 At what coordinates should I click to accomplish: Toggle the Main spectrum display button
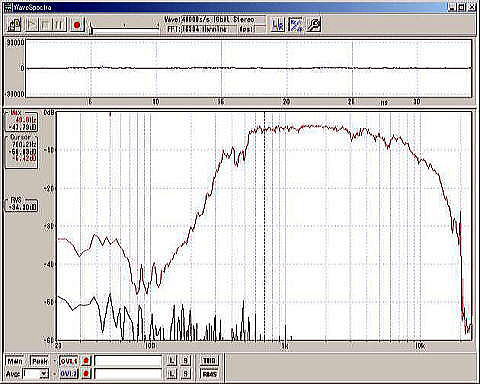click(x=15, y=361)
